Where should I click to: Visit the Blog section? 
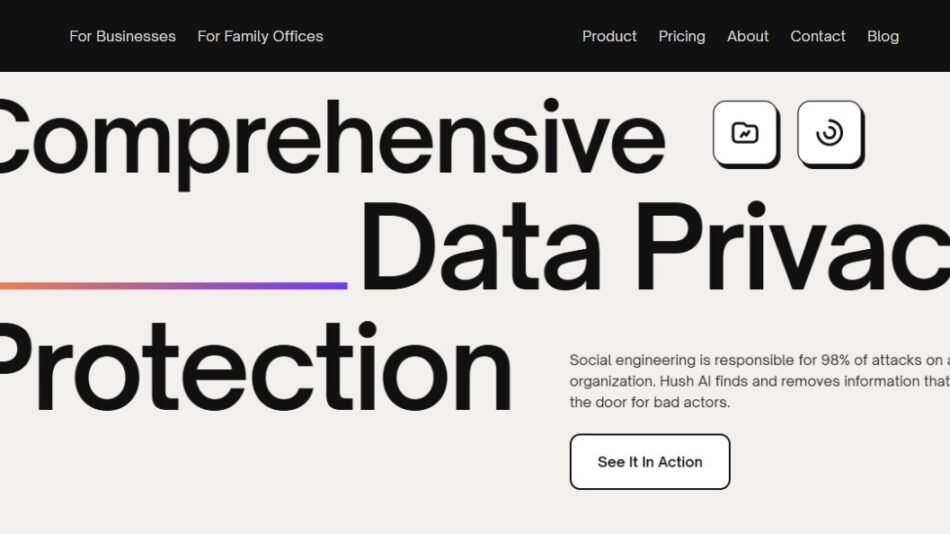click(883, 36)
